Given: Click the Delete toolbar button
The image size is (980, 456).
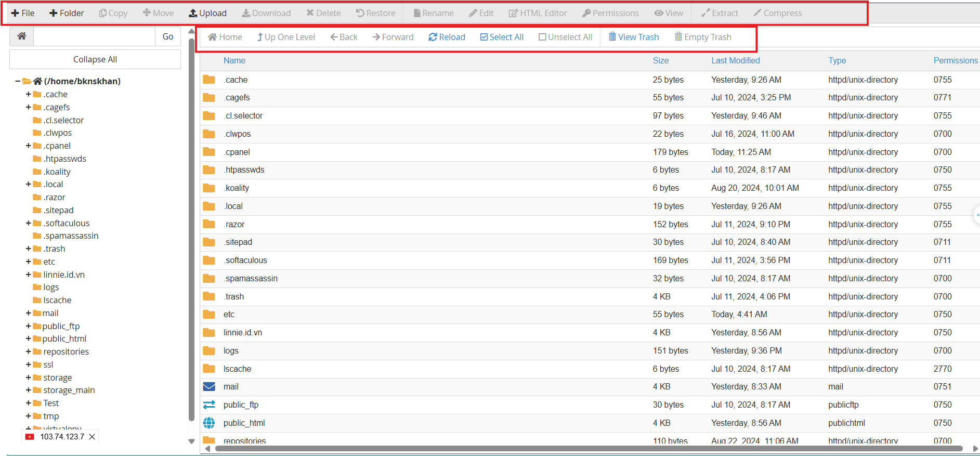Looking at the screenshot, I should click(323, 13).
